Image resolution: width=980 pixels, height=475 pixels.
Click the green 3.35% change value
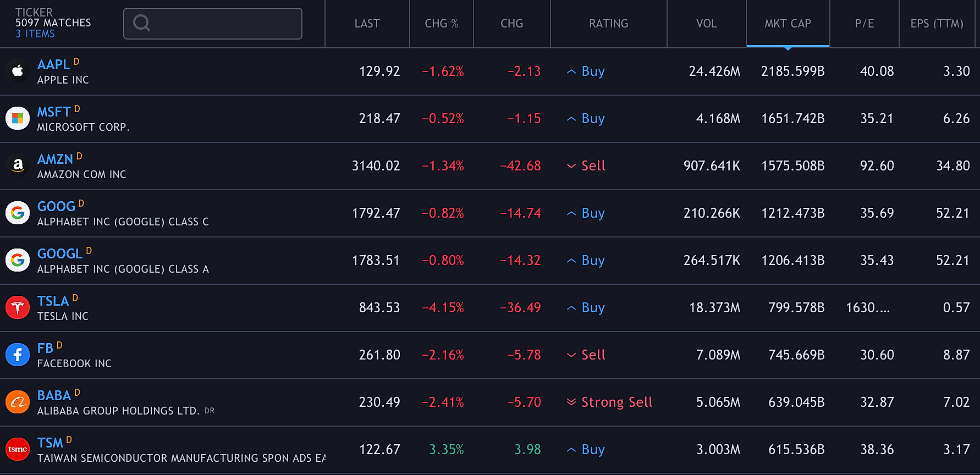point(447,450)
